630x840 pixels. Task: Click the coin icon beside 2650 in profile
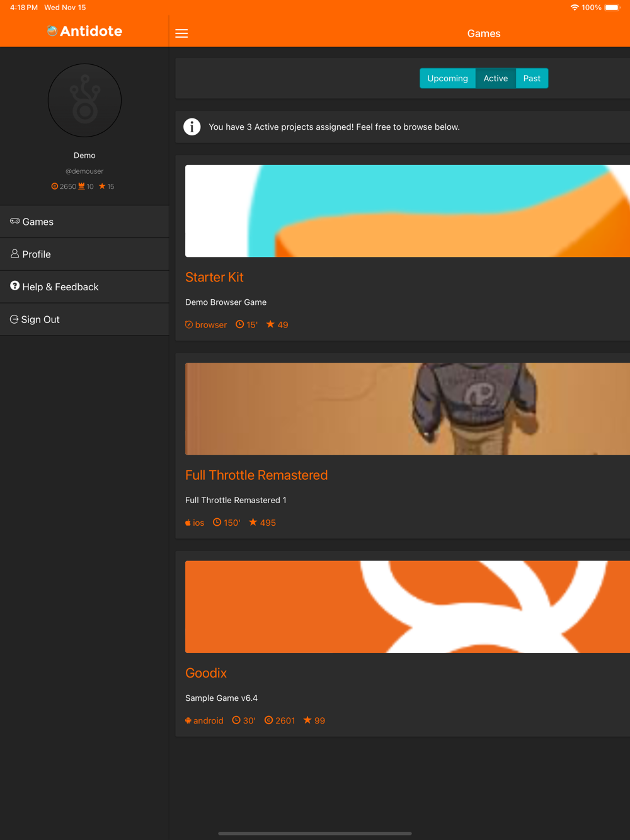pos(54,186)
